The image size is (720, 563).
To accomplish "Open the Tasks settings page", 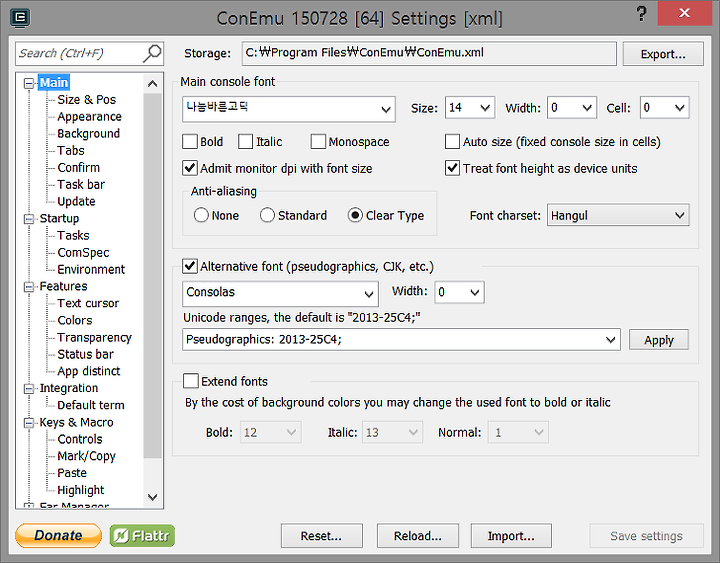I will 73,236.
